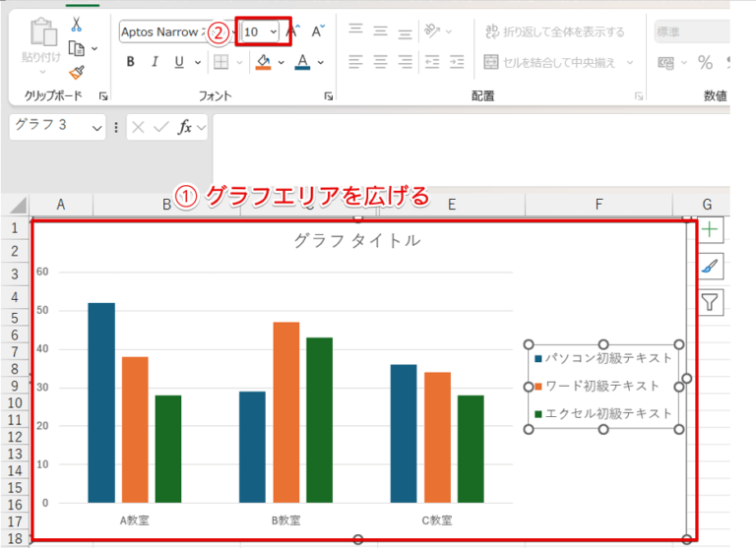This screenshot has width=756, height=548.
Task: Open the Chart Elements plus button
Action: pos(710,229)
